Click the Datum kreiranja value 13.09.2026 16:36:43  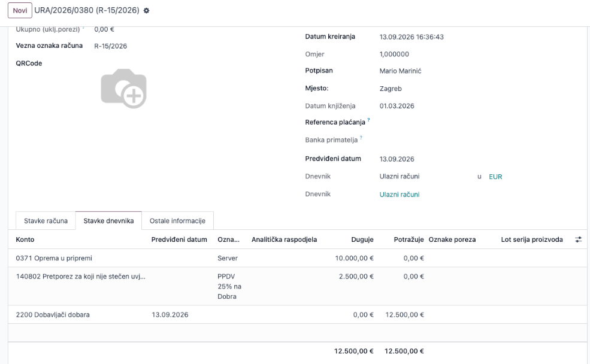pos(412,37)
